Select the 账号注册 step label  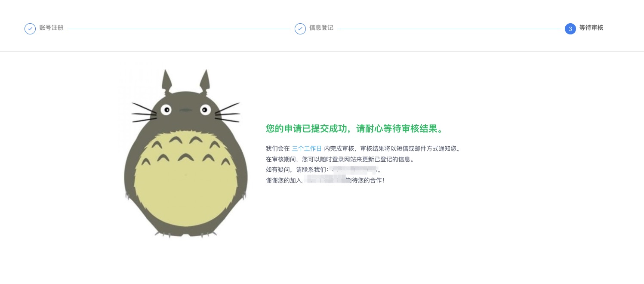(51, 28)
